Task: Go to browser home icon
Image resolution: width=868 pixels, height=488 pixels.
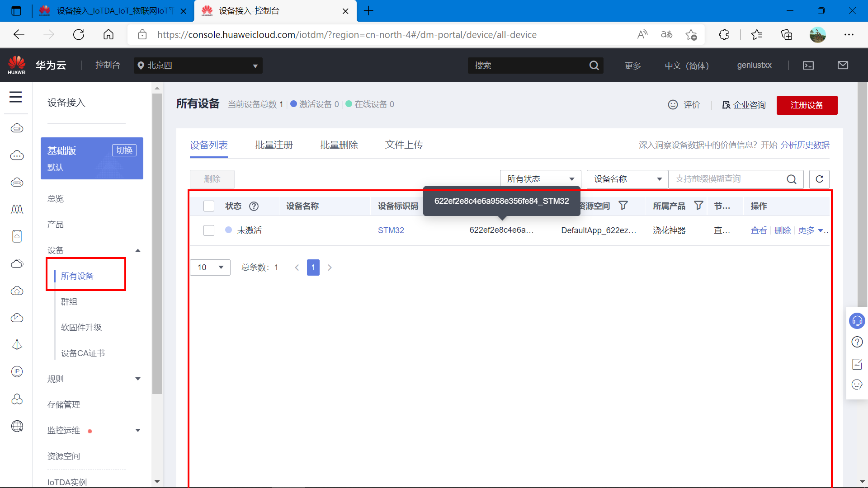Action: point(108,35)
